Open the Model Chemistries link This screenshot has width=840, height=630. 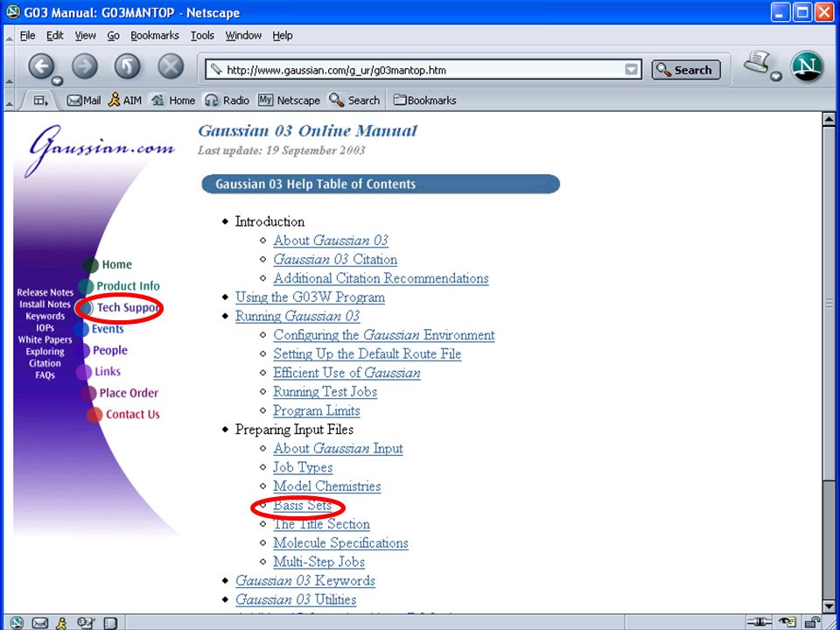pyautogui.click(x=326, y=486)
